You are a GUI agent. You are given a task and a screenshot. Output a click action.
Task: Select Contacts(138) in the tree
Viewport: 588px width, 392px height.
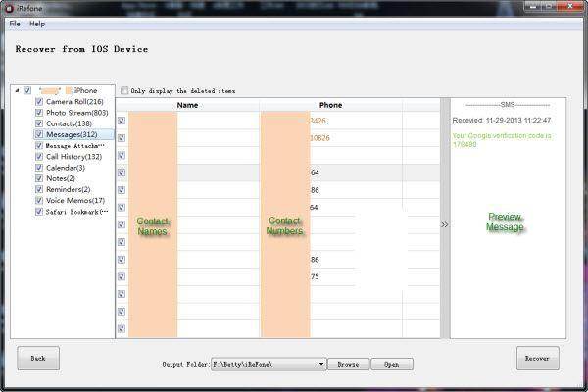coord(69,123)
